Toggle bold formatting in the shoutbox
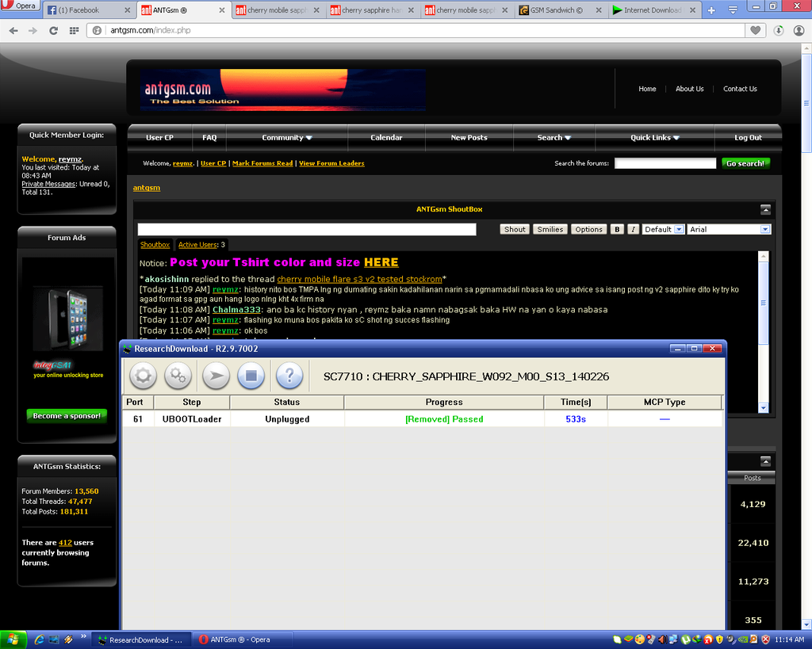812x649 pixels. coord(617,229)
